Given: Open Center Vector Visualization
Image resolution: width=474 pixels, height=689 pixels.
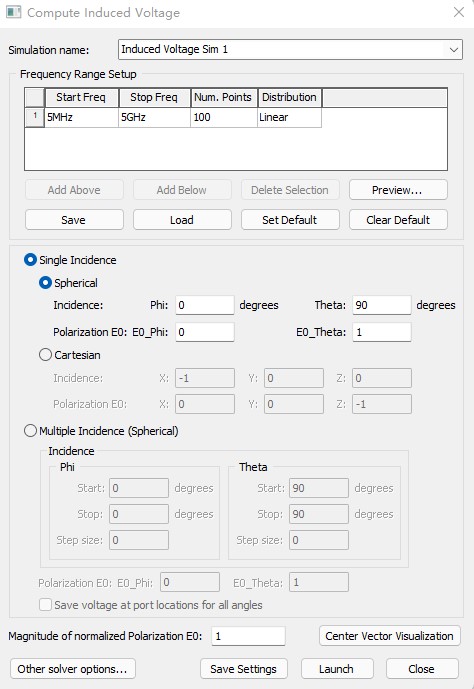Looking at the screenshot, I should 390,636.
